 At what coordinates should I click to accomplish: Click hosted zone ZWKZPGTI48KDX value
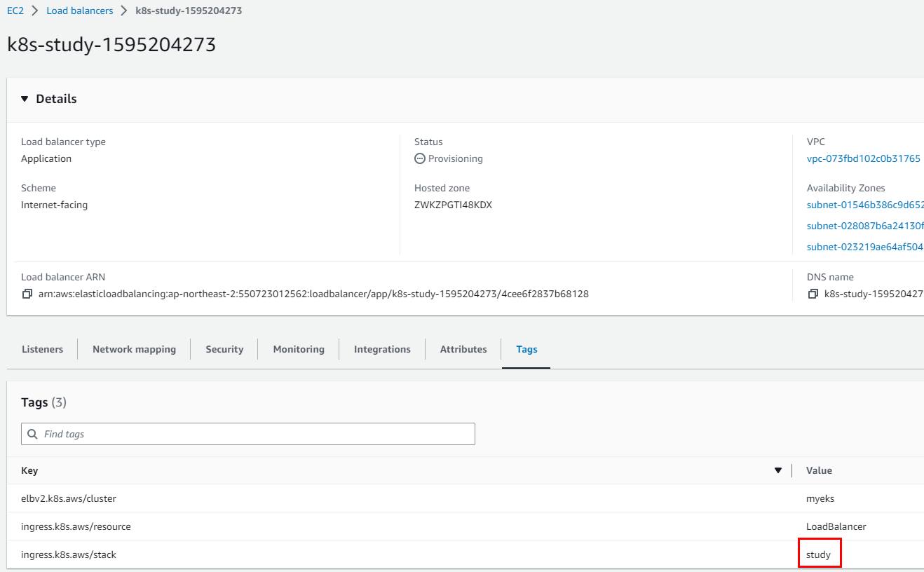click(x=453, y=205)
